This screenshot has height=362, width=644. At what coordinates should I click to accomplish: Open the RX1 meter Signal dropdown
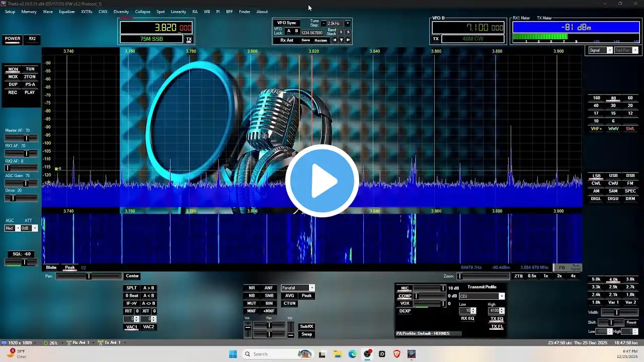[600, 50]
